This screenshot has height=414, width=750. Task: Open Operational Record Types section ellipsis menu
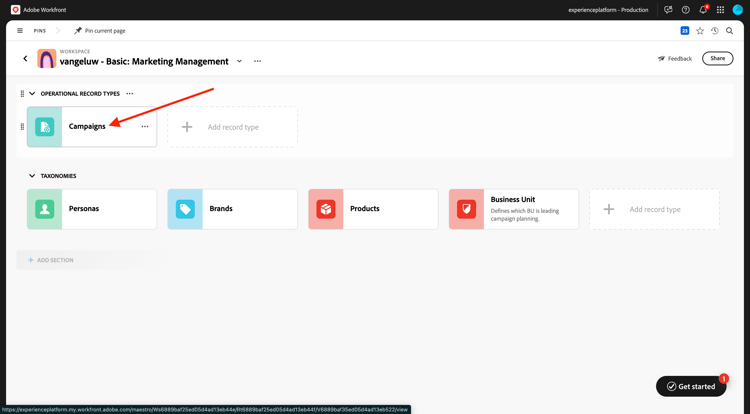coord(130,94)
